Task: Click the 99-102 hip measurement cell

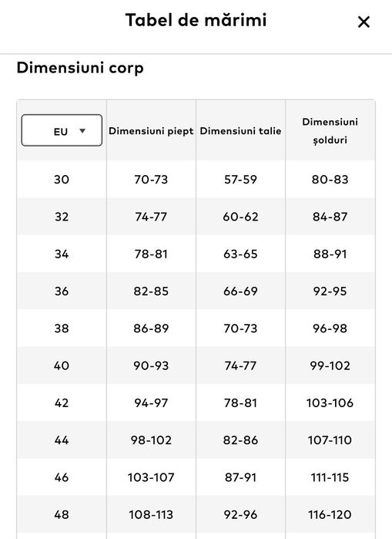Action: [x=330, y=366]
